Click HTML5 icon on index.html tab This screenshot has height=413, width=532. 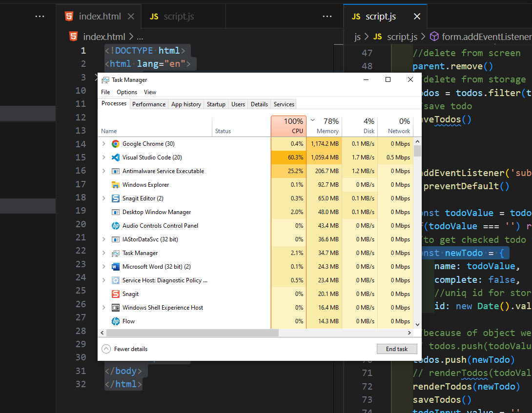[69, 16]
